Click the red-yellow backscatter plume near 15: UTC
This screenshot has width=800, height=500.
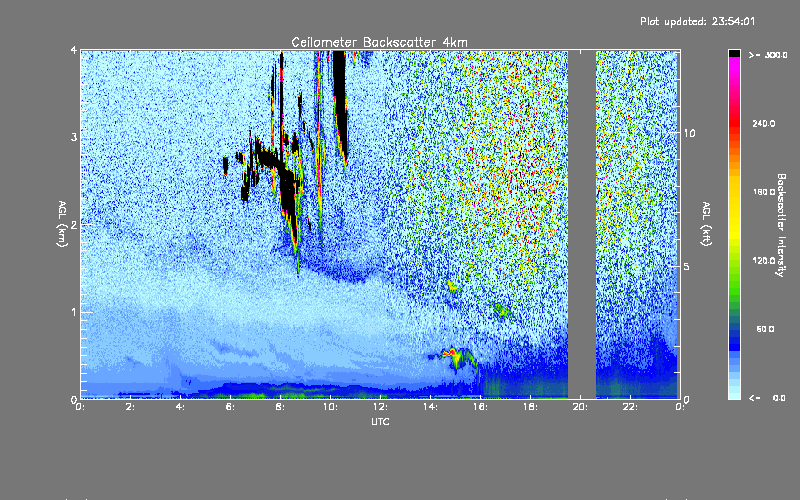point(457,358)
